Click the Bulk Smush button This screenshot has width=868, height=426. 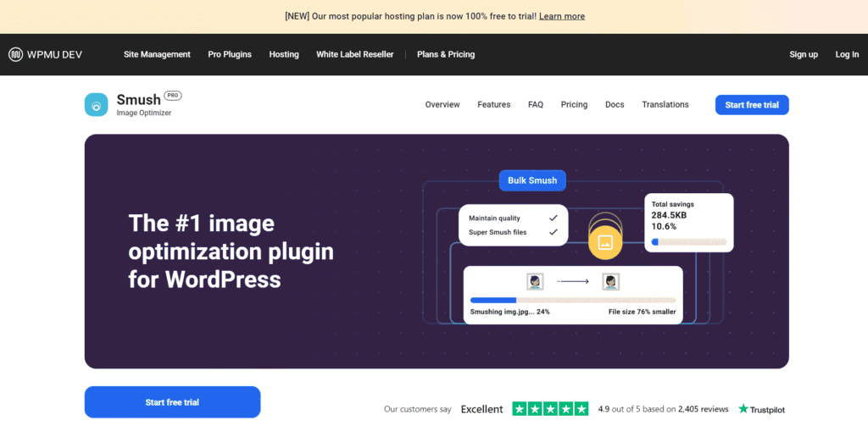[532, 180]
